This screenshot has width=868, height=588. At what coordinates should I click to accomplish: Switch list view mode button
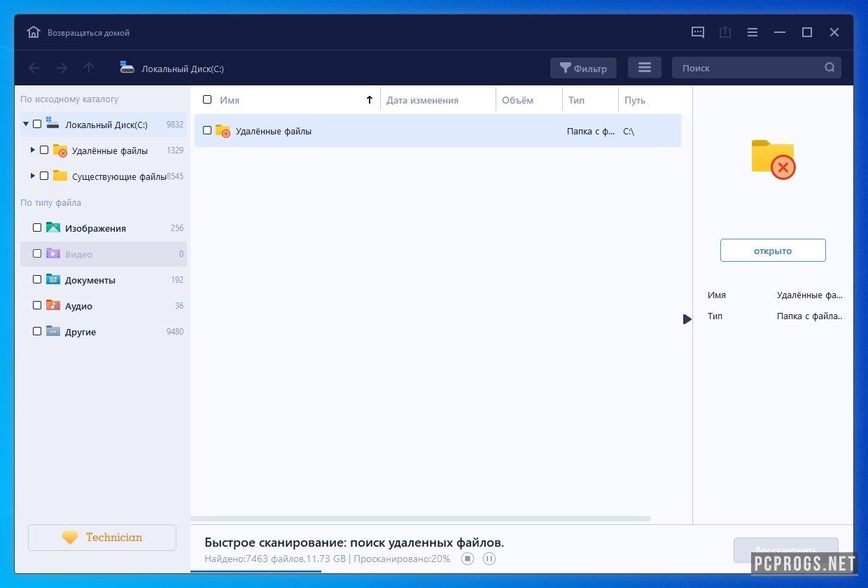(645, 68)
